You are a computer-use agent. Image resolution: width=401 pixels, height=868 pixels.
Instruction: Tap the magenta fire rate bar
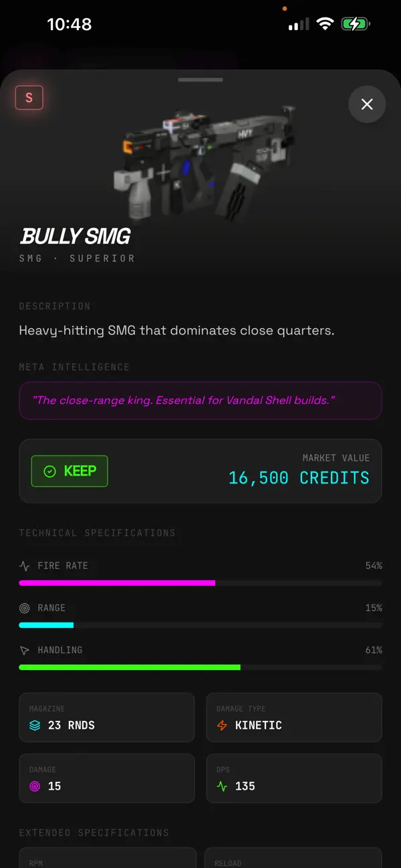coord(117,583)
